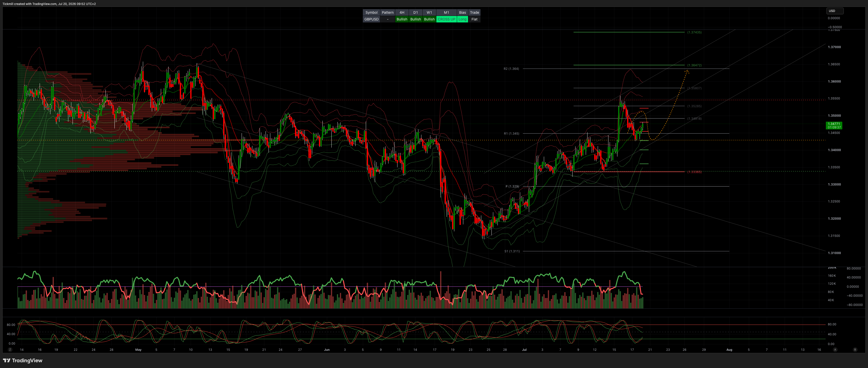Click the Bullish cell under 4H
Image resolution: width=868 pixels, height=368 pixels.
tap(402, 19)
